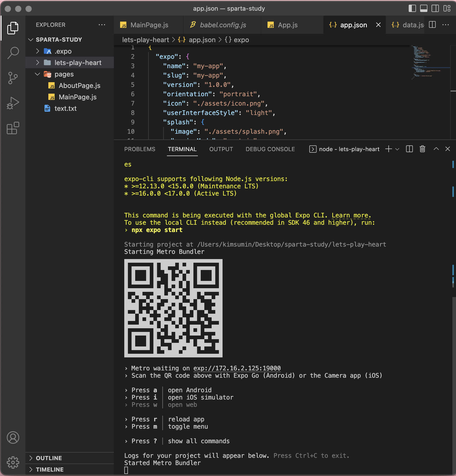This screenshot has width=456, height=476.
Task: Follow the 'Learn more.' link in terminal
Action: tap(351, 215)
